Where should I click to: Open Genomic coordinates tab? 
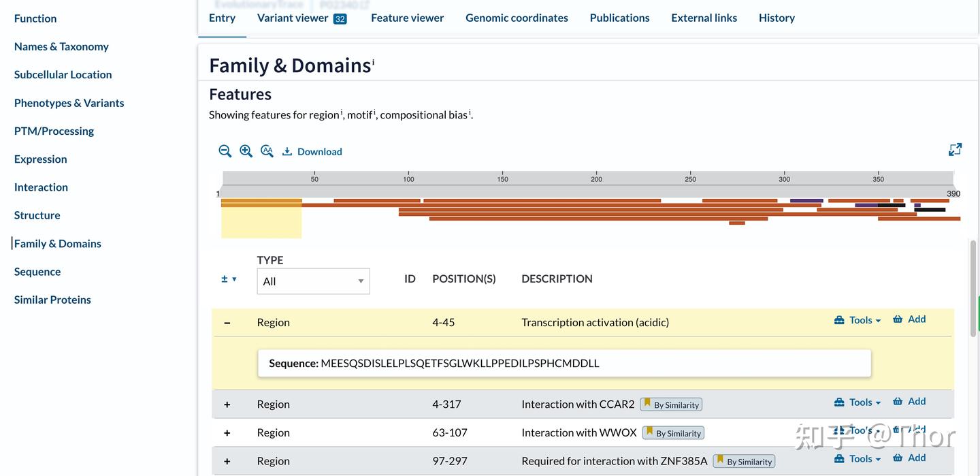(x=517, y=18)
